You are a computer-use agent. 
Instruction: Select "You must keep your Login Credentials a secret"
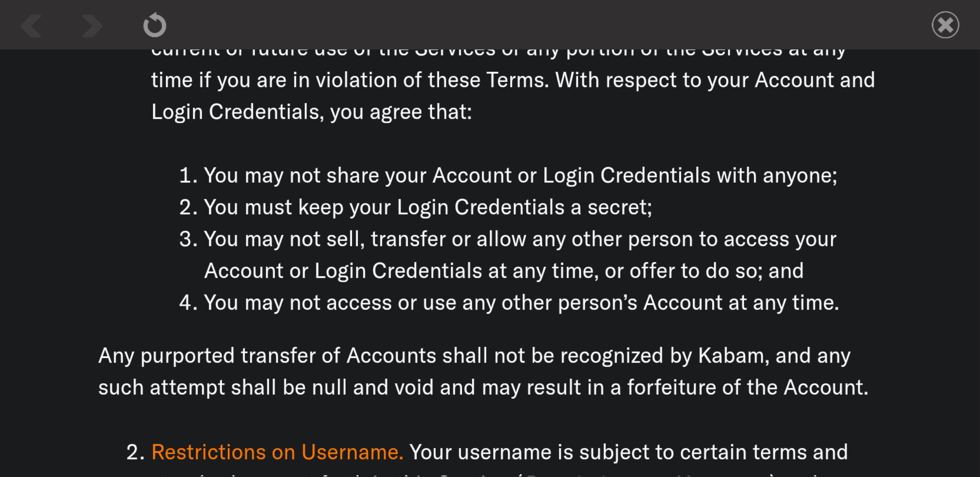(x=427, y=207)
